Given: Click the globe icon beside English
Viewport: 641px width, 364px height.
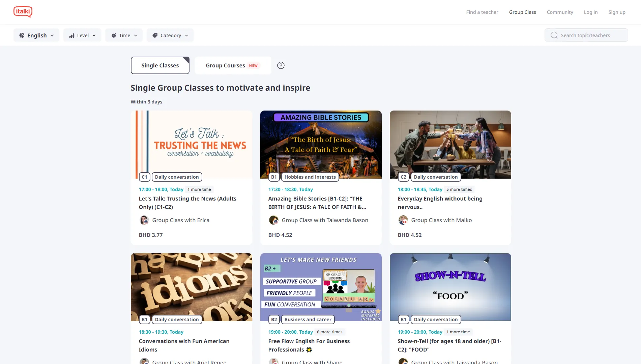Looking at the screenshot, I should [22, 35].
